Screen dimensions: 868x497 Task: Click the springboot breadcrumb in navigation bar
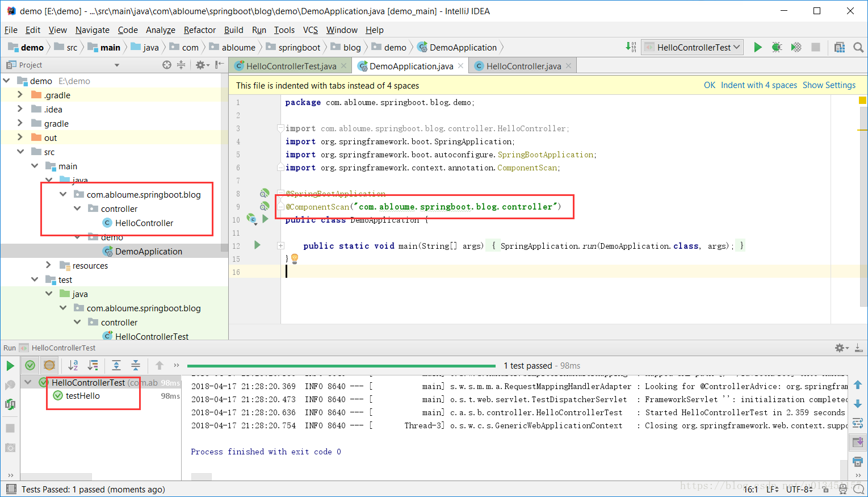coord(299,47)
